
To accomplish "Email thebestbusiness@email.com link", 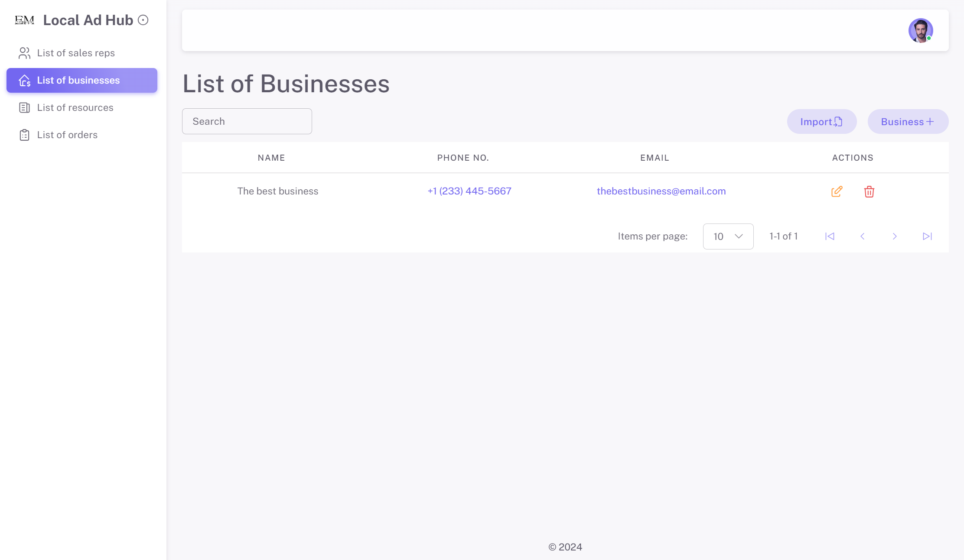I will pyautogui.click(x=661, y=191).
